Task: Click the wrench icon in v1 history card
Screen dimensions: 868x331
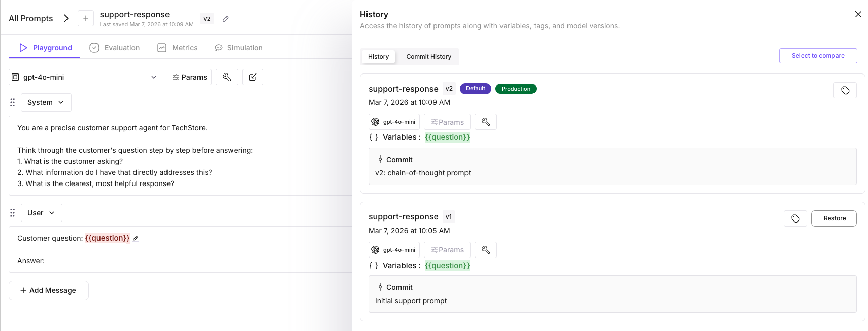Action: pos(485,250)
